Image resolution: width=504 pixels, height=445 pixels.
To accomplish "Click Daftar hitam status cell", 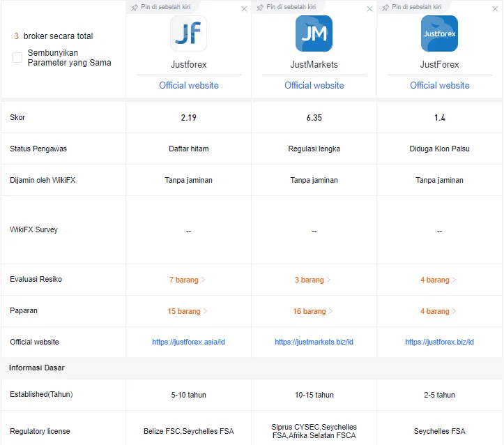I will (189, 149).
